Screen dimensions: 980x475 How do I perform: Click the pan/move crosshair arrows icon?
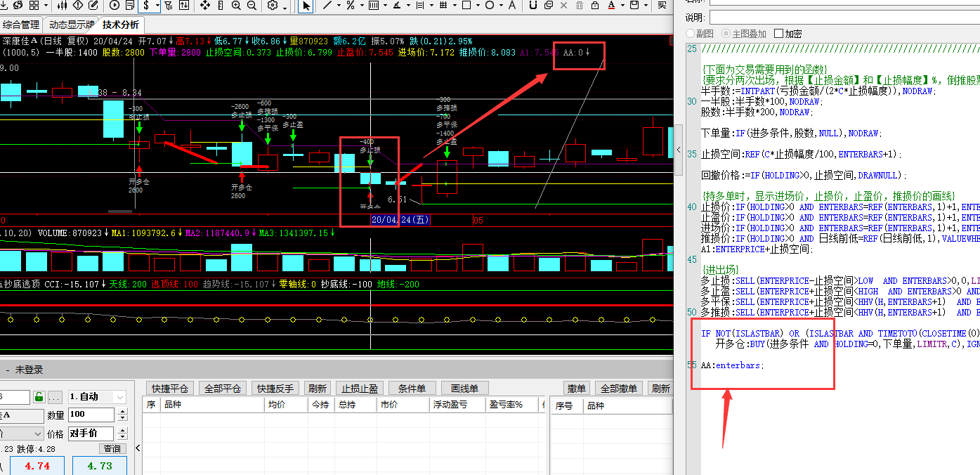point(205,6)
